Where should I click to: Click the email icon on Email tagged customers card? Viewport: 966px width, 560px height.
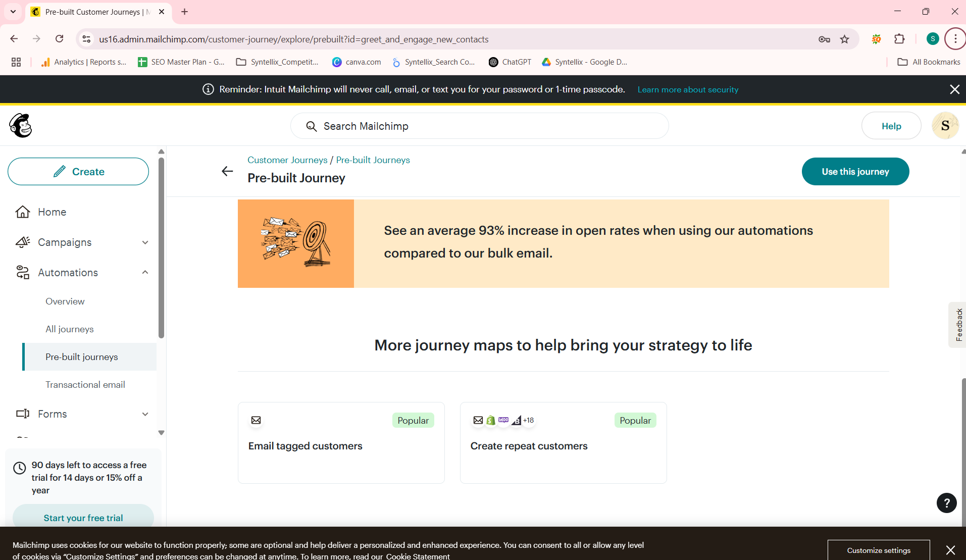pyautogui.click(x=256, y=420)
